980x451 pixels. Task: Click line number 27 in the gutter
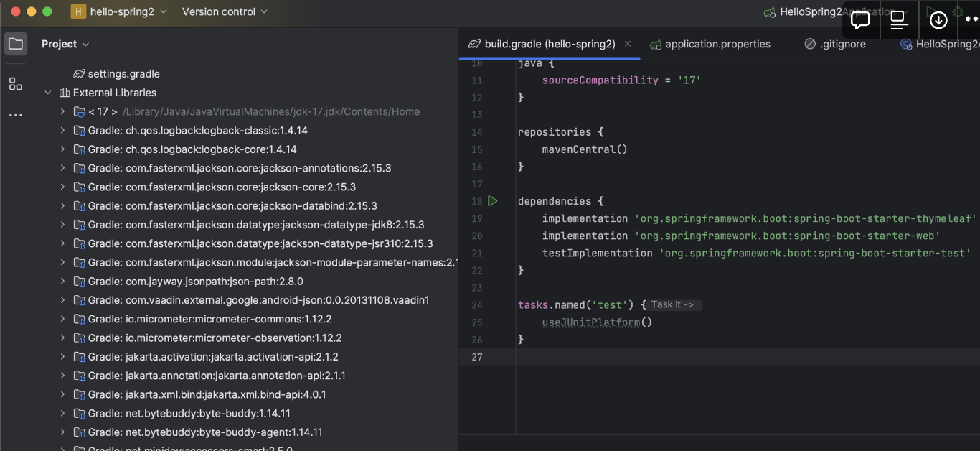(476, 357)
